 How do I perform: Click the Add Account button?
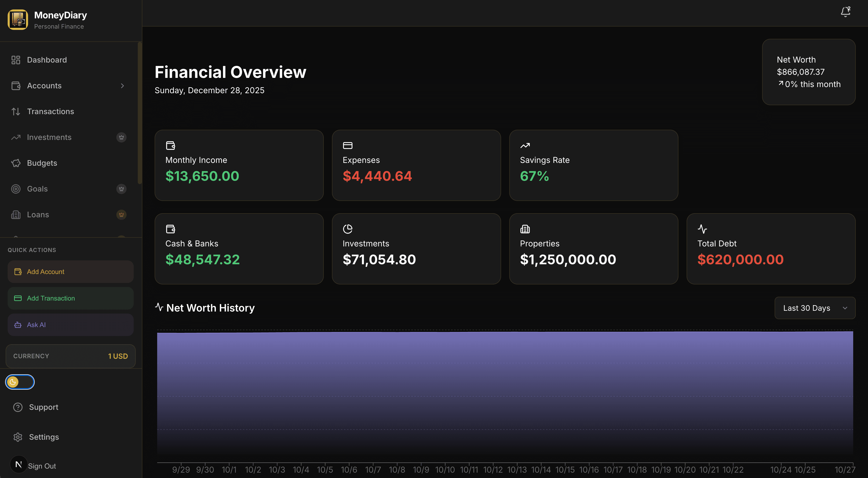70,271
